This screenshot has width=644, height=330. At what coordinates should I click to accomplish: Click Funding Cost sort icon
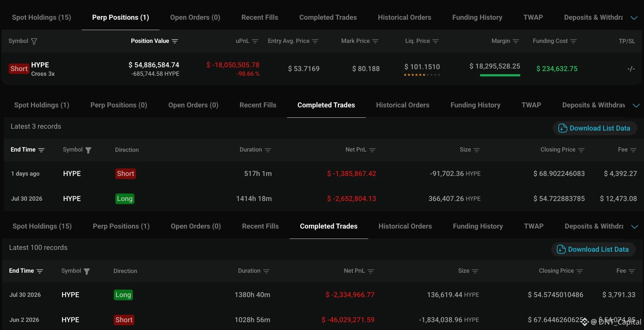pyautogui.click(x=573, y=41)
